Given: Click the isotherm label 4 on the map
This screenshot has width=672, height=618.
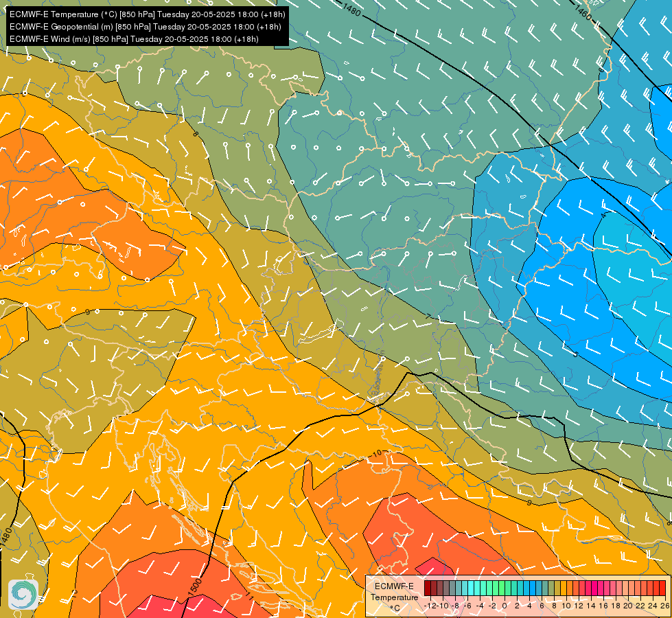Looking at the screenshot, I should [604, 216].
